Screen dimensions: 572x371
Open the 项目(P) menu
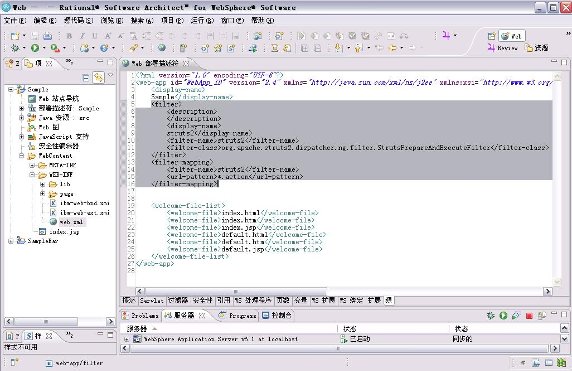click(172, 20)
